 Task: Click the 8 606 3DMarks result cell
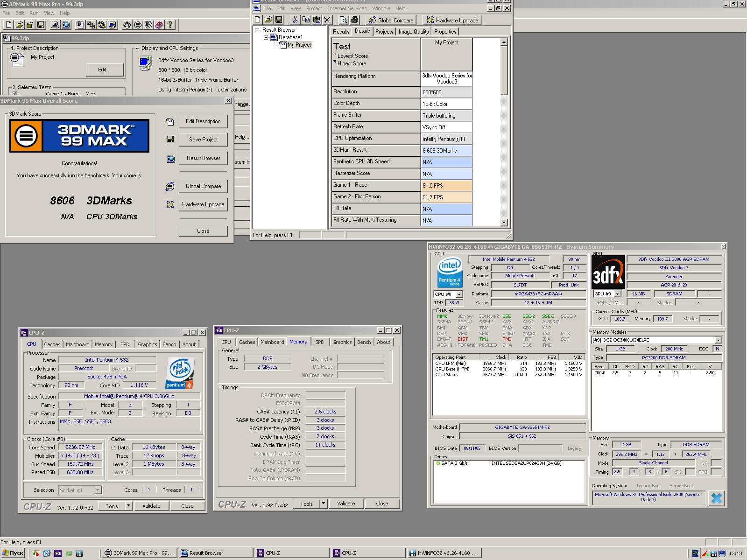(446, 150)
